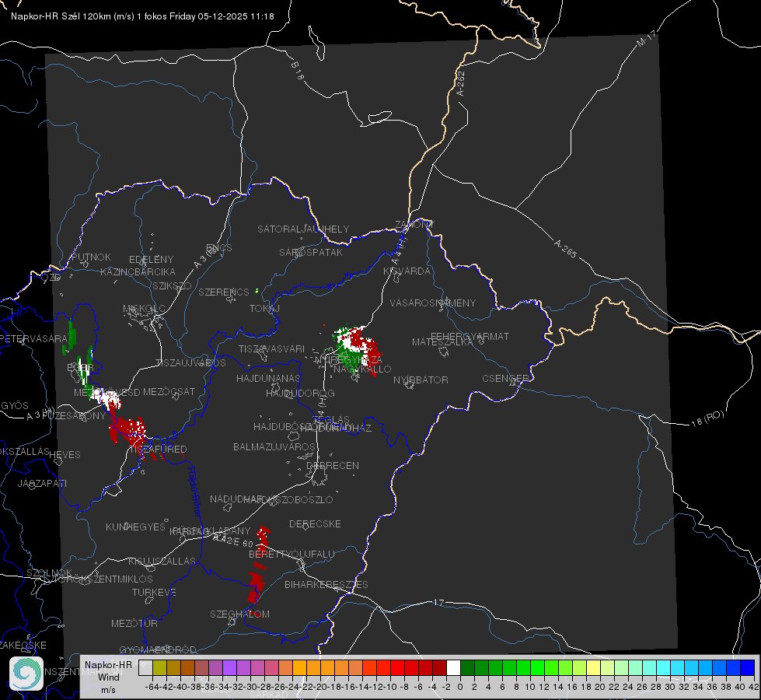
Task: Select the SÁTORALJAÚJHELY label
Action: (x=303, y=229)
